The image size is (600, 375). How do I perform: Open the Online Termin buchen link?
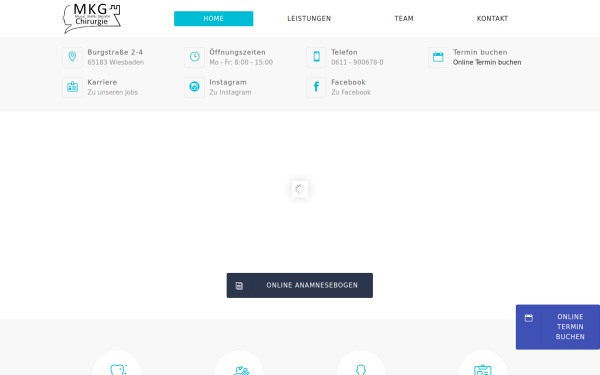click(x=487, y=62)
